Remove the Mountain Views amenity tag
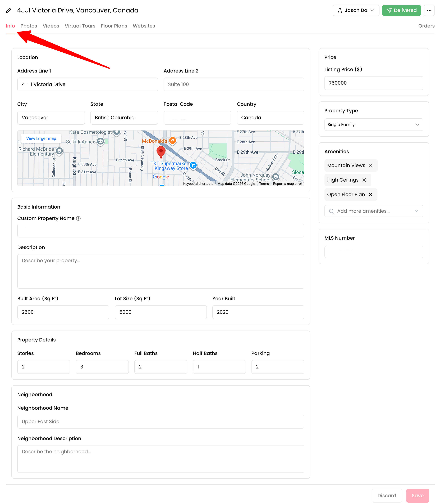This screenshot has height=504, width=440. 371,165
